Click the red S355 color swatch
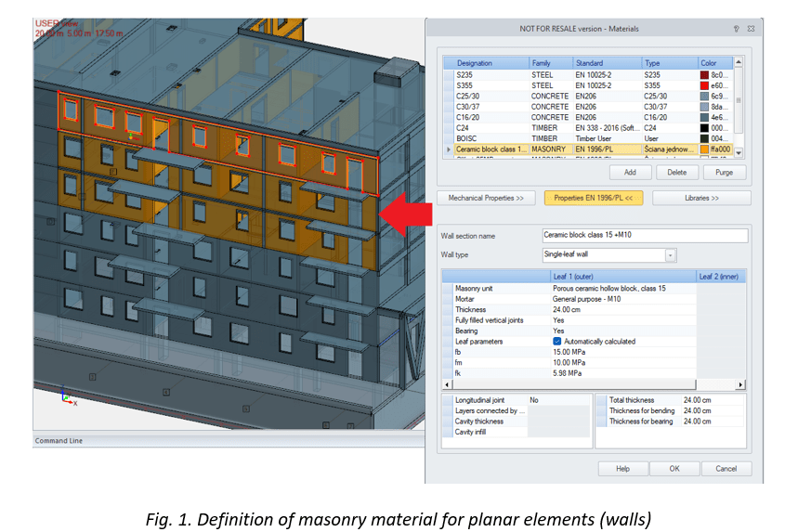This screenshot has height=532, width=785. [704, 84]
